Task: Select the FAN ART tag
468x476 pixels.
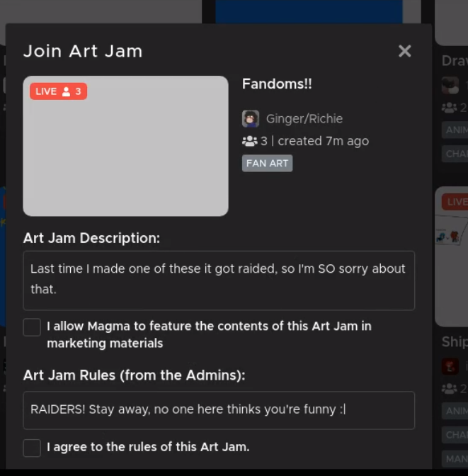Action: (x=267, y=164)
